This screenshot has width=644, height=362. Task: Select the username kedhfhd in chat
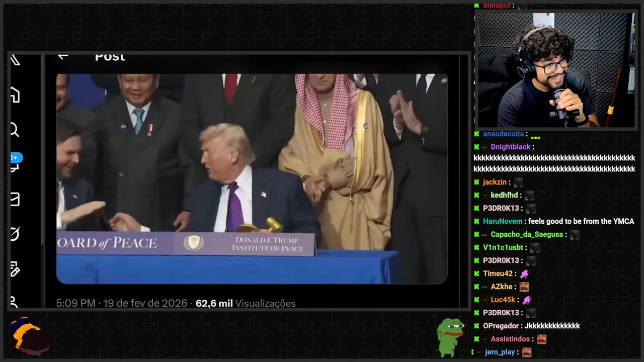click(504, 196)
